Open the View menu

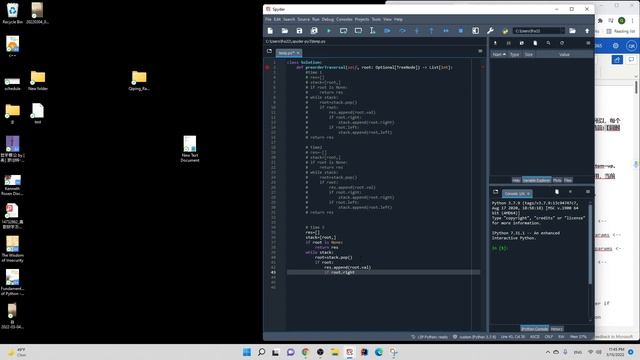[x=387, y=19]
